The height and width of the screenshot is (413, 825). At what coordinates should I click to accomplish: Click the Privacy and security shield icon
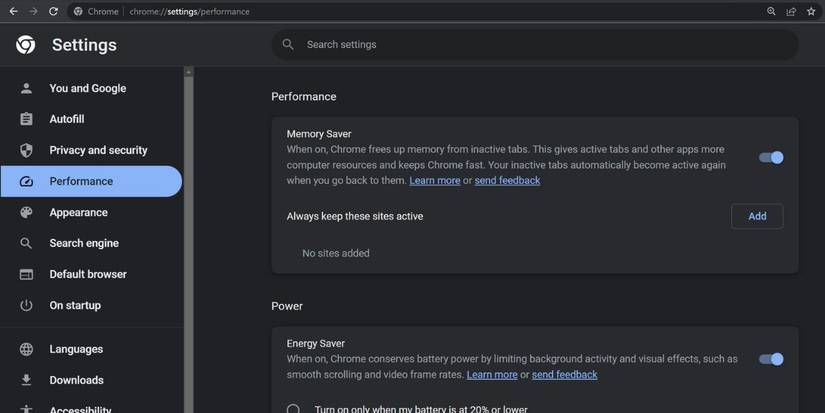click(27, 150)
